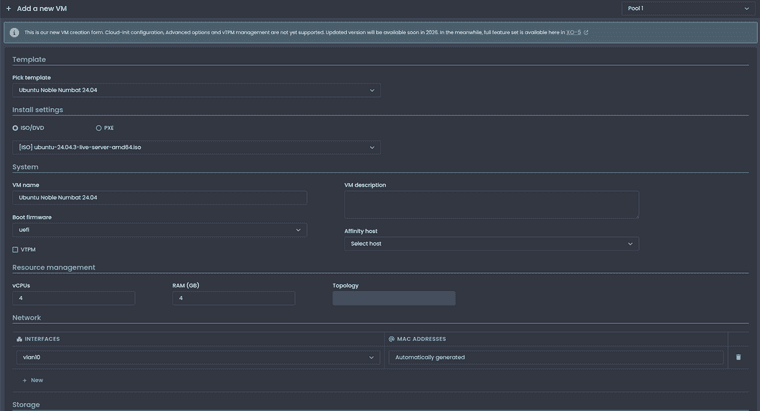Click the Pick template label
The image size is (760, 411).
(32, 78)
